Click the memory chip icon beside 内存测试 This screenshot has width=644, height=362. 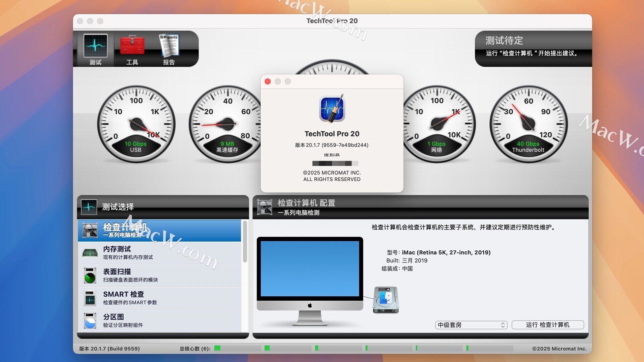click(x=90, y=253)
